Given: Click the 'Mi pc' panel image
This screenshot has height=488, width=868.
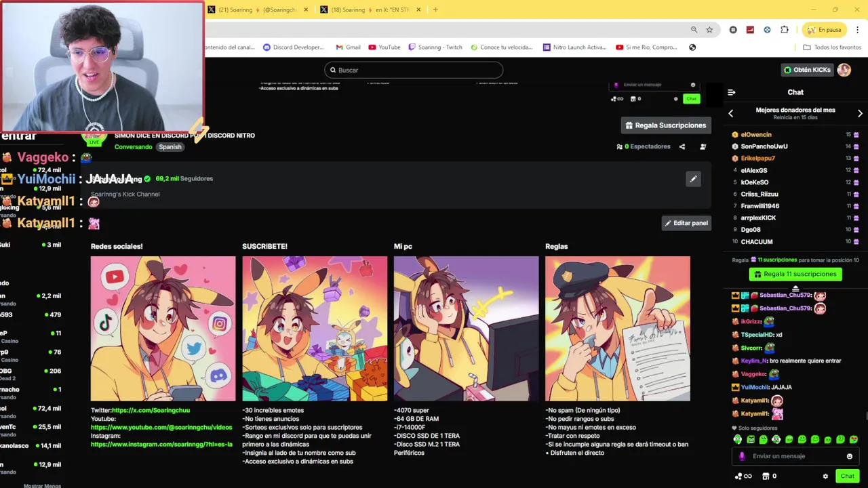Looking at the screenshot, I should point(467,329).
